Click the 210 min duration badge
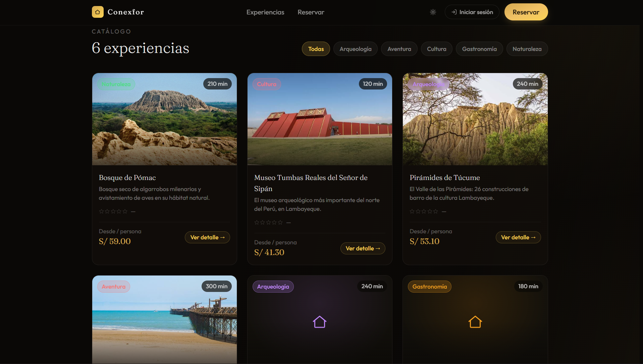643x364 pixels. point(217,84)
